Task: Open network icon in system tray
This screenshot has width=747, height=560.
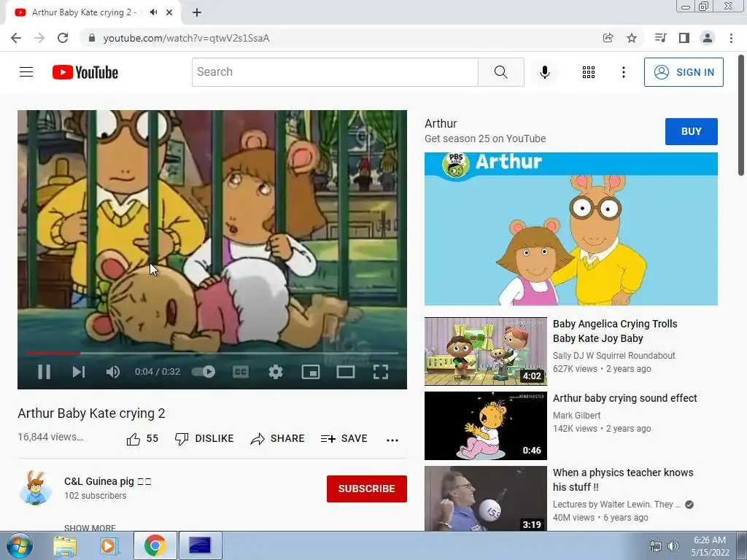Action: click(656, 546)
